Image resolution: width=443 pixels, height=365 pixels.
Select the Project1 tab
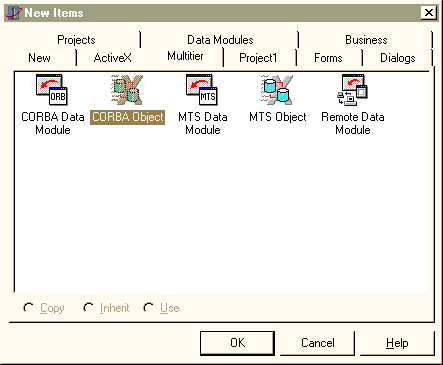[x=258, y=58]
